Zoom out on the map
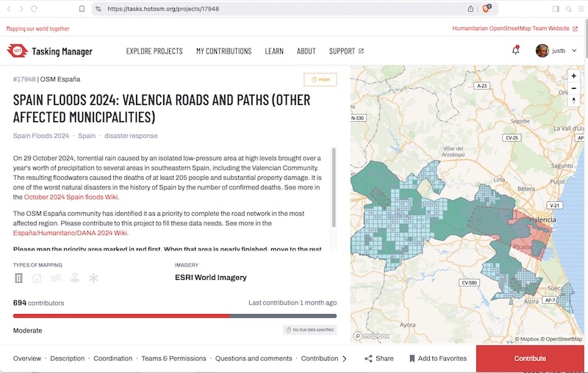588x373 pixels. (573, 88)
